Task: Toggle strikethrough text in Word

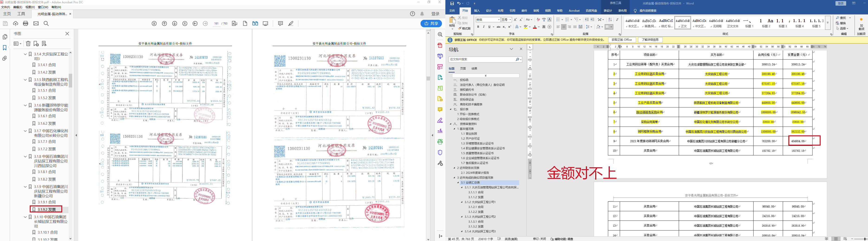Action: click(498, 27)
